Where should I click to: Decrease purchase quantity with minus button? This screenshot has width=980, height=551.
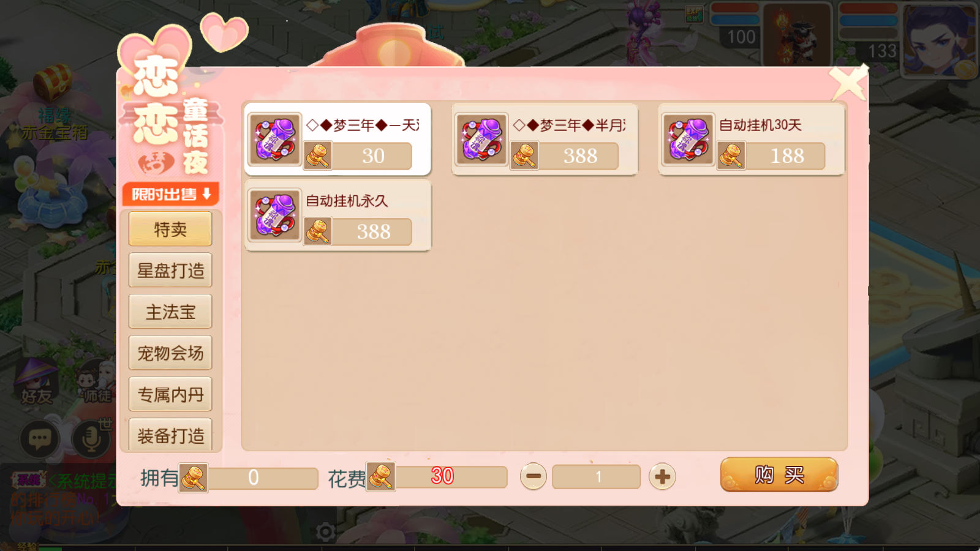click(533, 476)
